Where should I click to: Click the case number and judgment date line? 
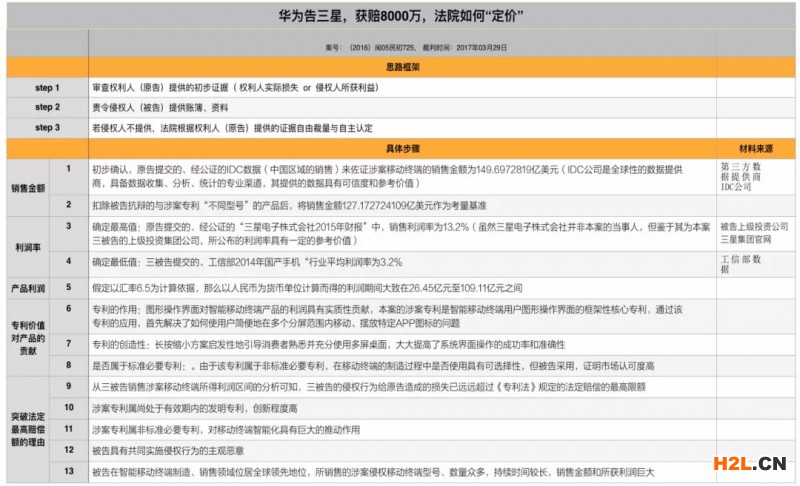click(400, 47)
